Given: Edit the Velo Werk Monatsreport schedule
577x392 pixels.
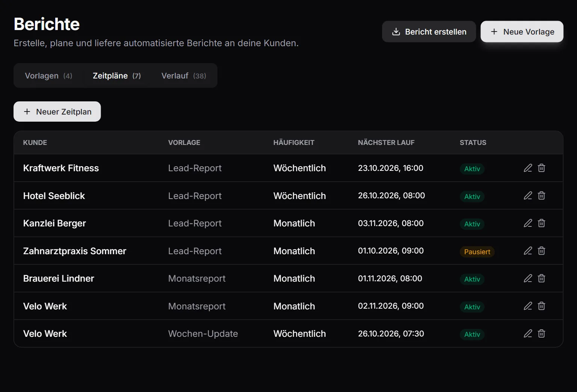Looking at the screenshot, I should pyautogui.click(x=528, y=306).
